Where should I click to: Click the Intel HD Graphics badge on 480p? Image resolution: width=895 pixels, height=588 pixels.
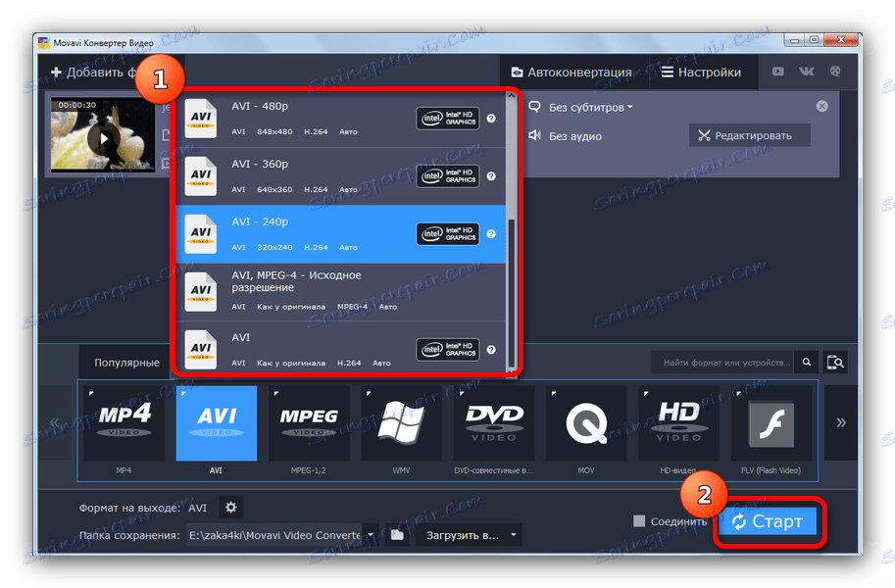point(448,119)
